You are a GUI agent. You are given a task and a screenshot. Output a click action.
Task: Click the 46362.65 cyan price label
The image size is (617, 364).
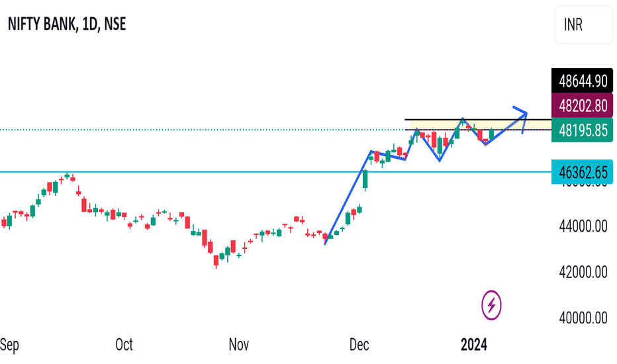(582, 172)
